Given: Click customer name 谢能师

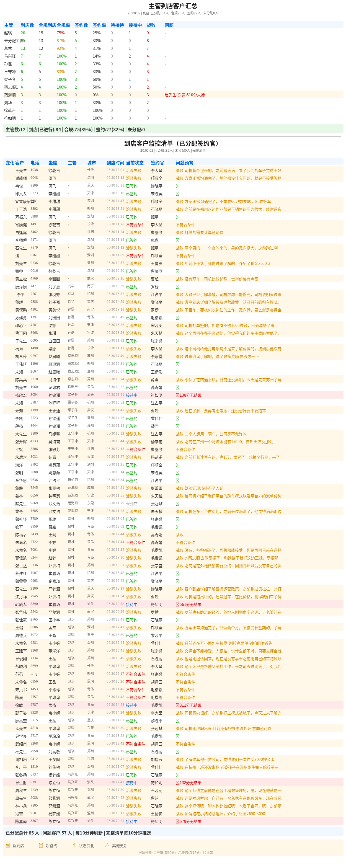Looking at the screenshot, I should click(21, 178).
